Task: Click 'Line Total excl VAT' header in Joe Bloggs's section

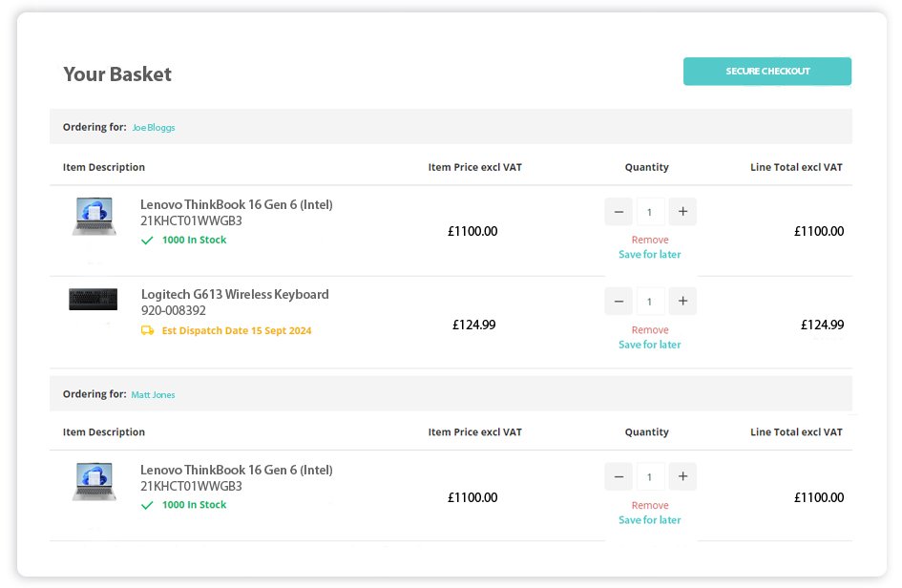Action: pos(796,167)
